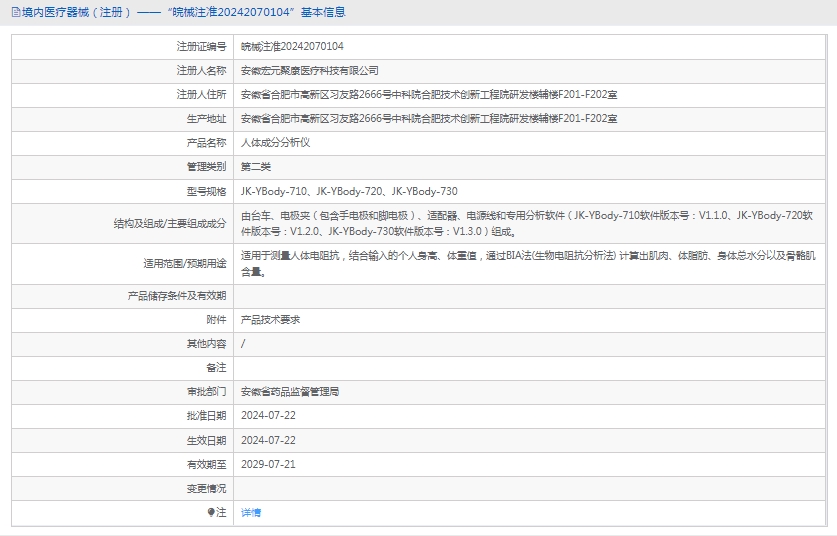Image resolution: width=837 pixels, height=536 pixels.
Task: Click the 注册人住所 address value
Action: click(429, 94)
